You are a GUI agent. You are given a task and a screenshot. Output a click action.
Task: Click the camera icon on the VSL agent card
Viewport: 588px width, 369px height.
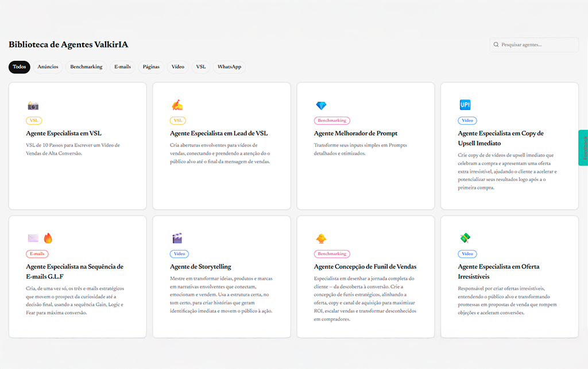click(33, 106)
